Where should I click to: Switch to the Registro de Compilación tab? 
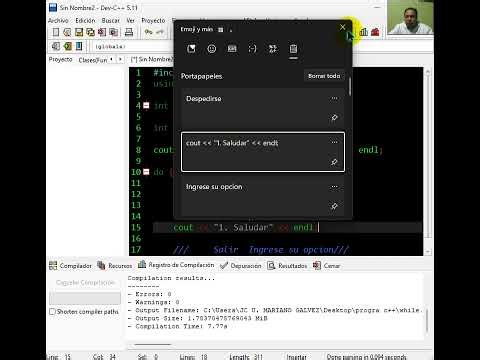click(x=176, y=265)
